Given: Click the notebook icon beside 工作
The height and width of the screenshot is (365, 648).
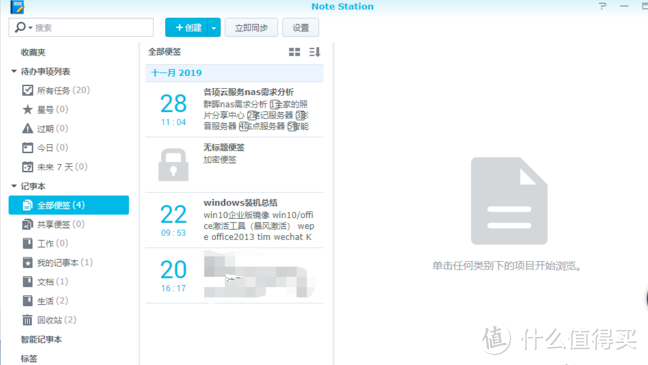Looking at the screenshot, I should (x=27, y=243).
